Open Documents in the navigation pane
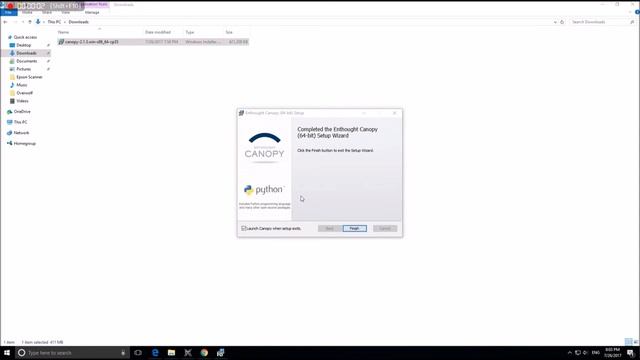Viewport: 640px width, 360px height. coord(27,61)
